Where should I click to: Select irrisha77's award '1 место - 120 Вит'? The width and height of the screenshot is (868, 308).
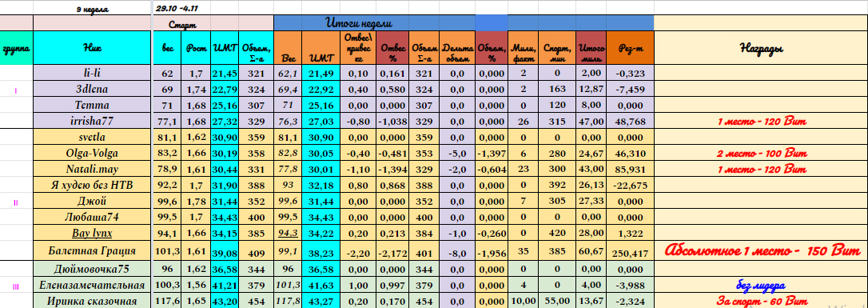click(762, 121)
